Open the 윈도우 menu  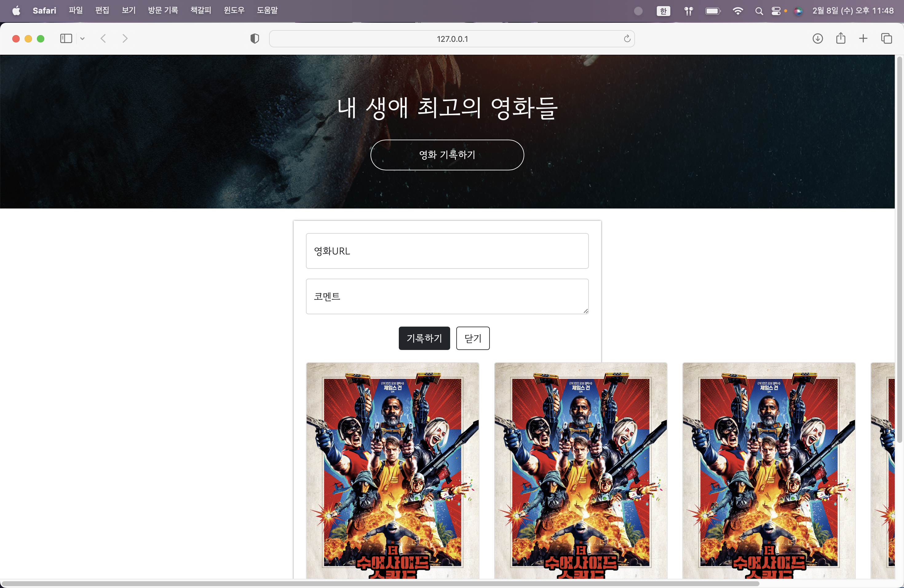[x=234, y=11]
